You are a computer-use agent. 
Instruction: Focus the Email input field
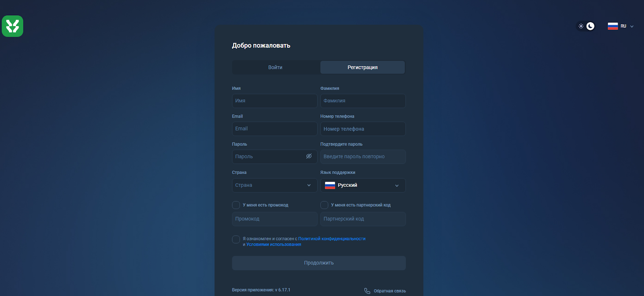pyautogui.click(x=274, y=129)
